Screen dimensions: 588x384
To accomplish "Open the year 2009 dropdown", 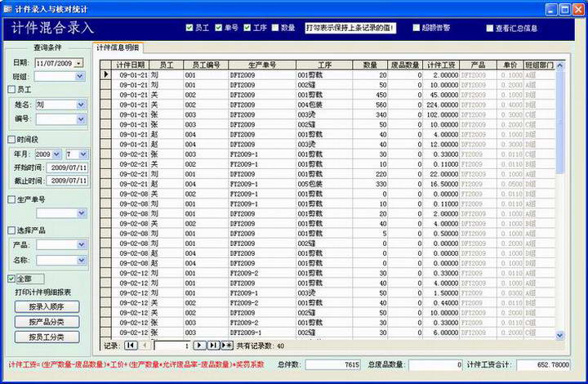I will click(x=56, y=154).
